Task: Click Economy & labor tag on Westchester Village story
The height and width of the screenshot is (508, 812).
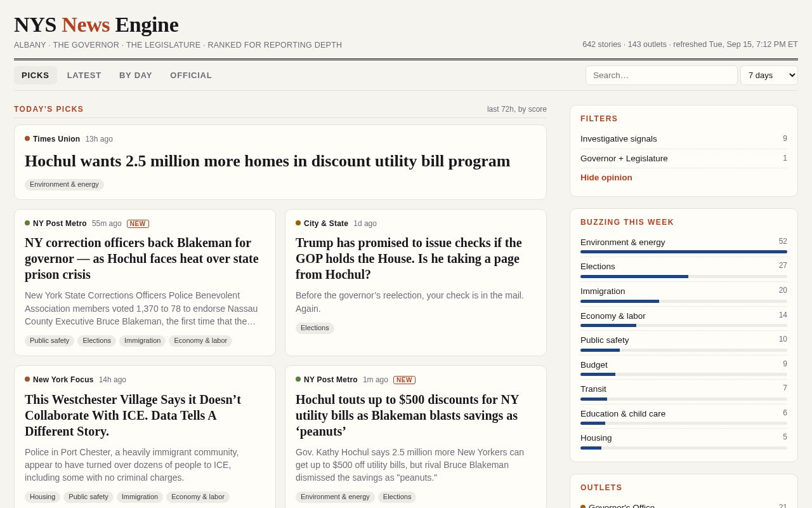Action: tap(198, 497)
